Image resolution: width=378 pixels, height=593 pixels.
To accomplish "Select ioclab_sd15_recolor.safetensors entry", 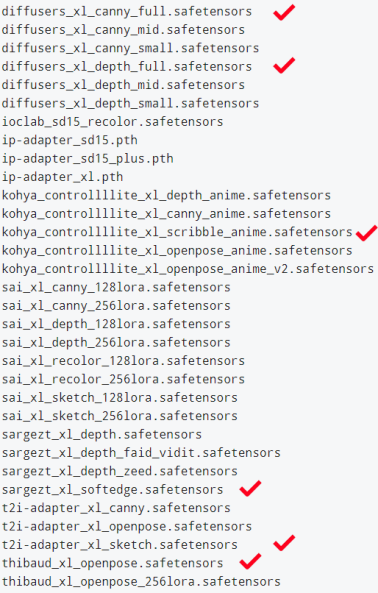I will pos(113,122).
